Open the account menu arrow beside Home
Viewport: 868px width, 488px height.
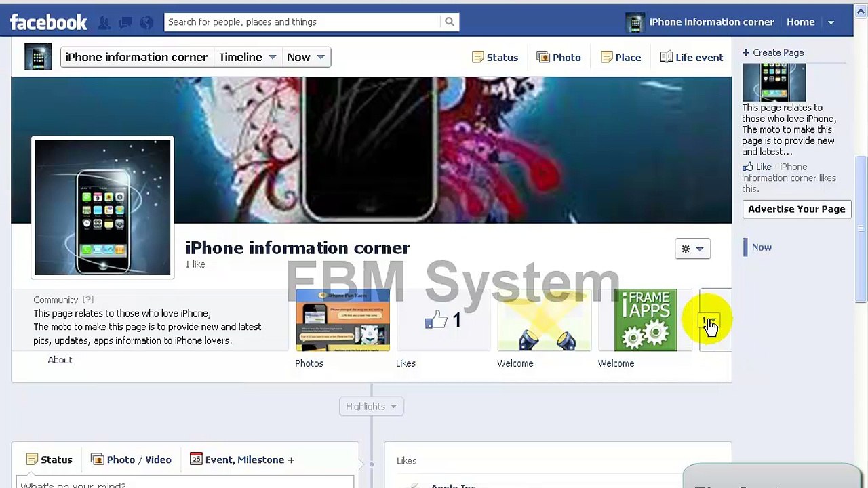pos(831,22)
